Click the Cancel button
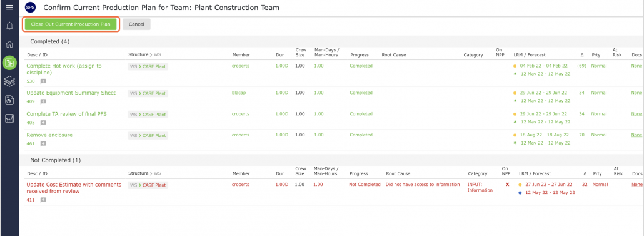 [136, 24]
